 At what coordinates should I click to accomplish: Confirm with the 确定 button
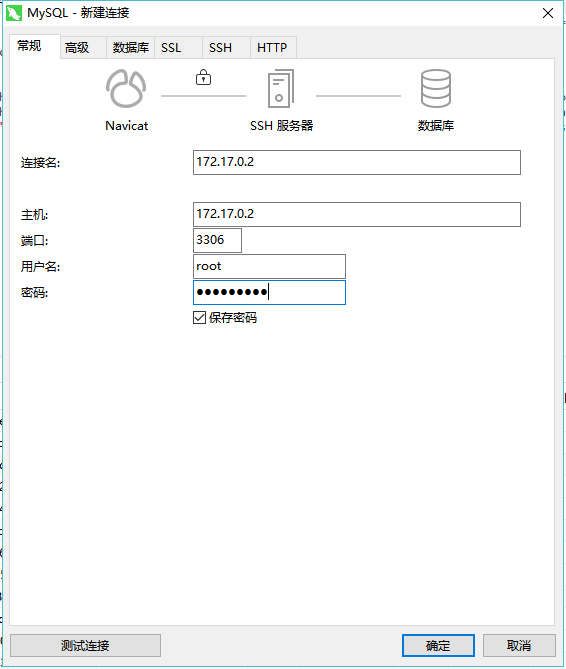pyautogui.click(x=438, y=645)
